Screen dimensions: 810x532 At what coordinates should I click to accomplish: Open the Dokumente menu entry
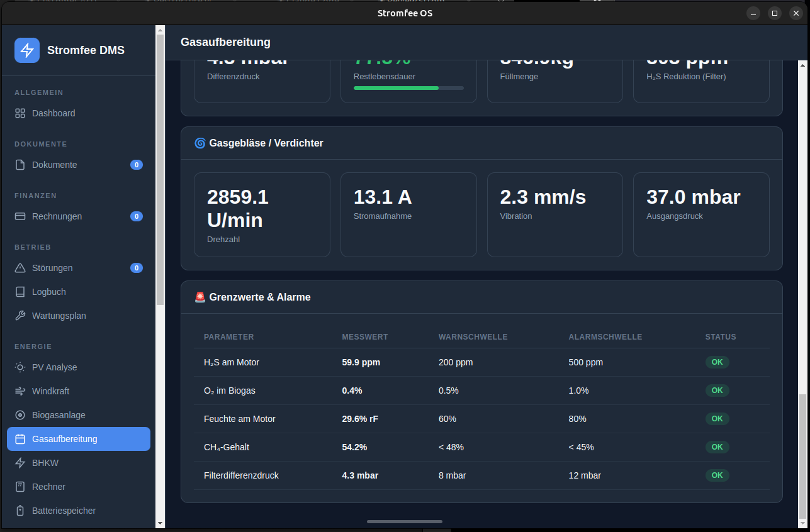[79, 165]
